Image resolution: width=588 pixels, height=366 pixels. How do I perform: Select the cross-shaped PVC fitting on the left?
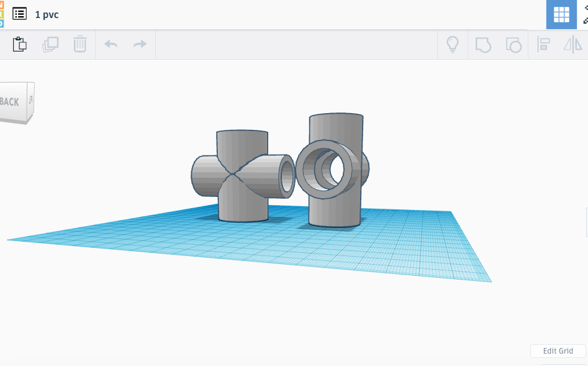[x=242, y=199]
